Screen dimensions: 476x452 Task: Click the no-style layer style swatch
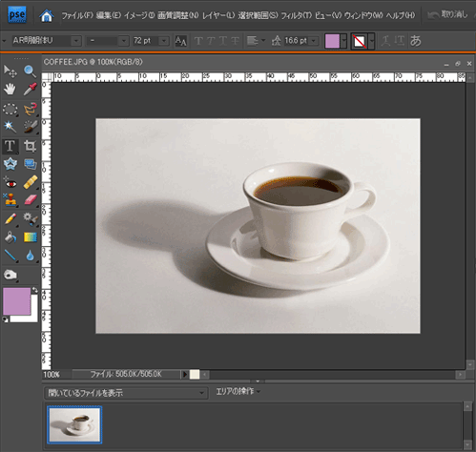[360, 41]
